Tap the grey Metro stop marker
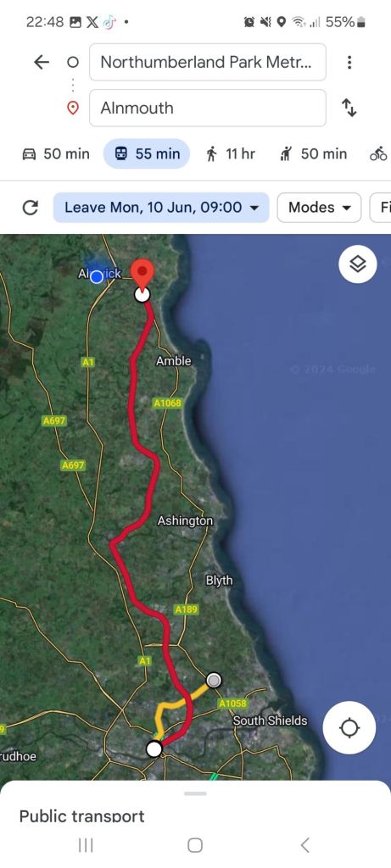 tap(214, 680)
